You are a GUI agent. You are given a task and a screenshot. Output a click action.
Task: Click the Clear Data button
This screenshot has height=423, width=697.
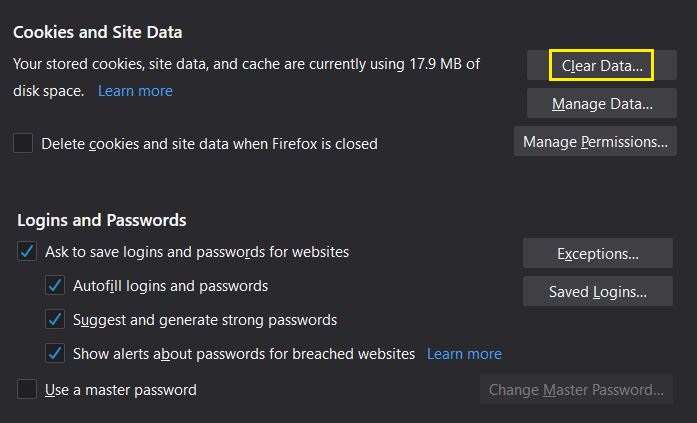[x=601, y=65]
